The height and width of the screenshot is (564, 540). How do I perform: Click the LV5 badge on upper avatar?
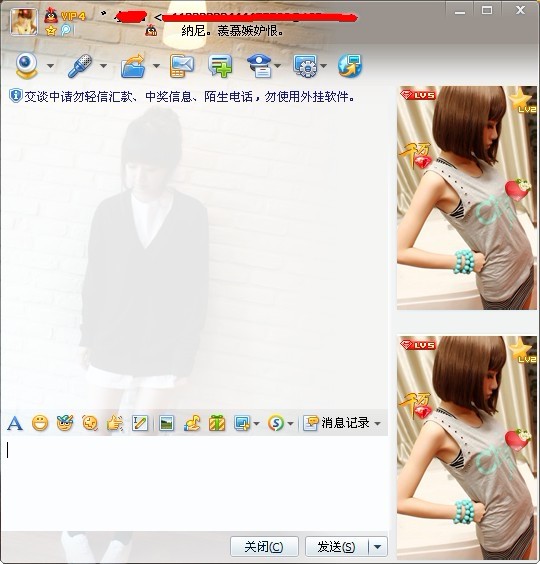tap(418, 95)
